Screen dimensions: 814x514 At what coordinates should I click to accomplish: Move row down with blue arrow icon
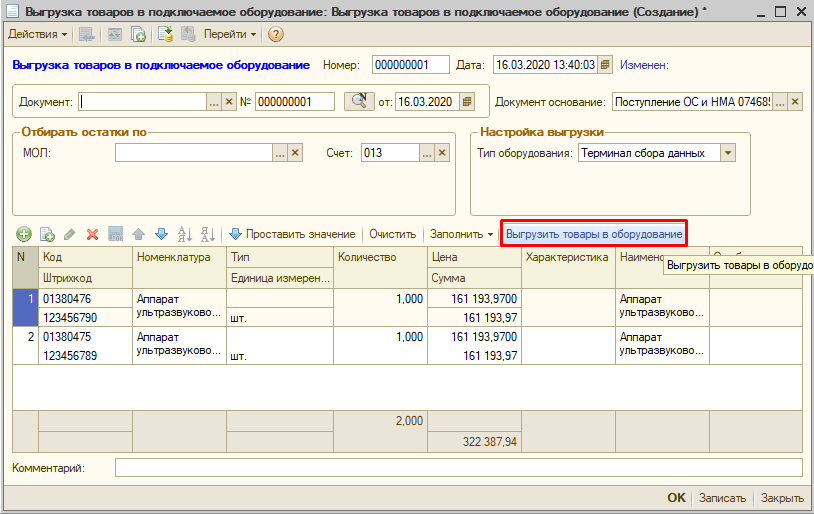[x=161, y=234]
